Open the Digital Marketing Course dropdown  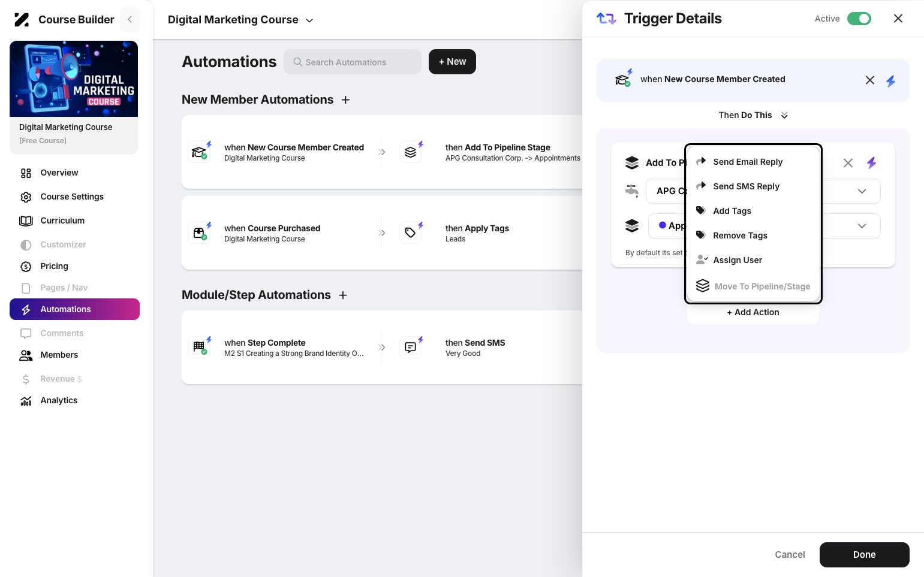click(x=240, y=20)
